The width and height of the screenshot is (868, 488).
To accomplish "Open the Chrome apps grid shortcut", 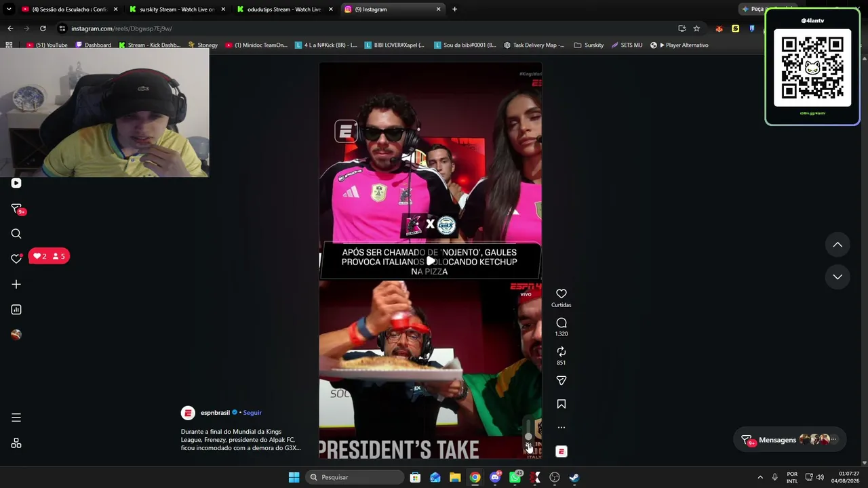I will [x=9, y=45].
